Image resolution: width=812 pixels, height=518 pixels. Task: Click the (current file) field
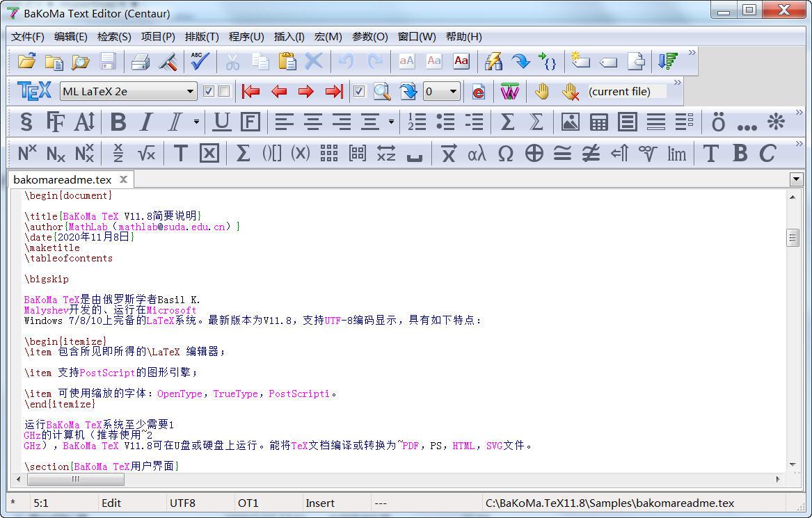tap(627, 92)
